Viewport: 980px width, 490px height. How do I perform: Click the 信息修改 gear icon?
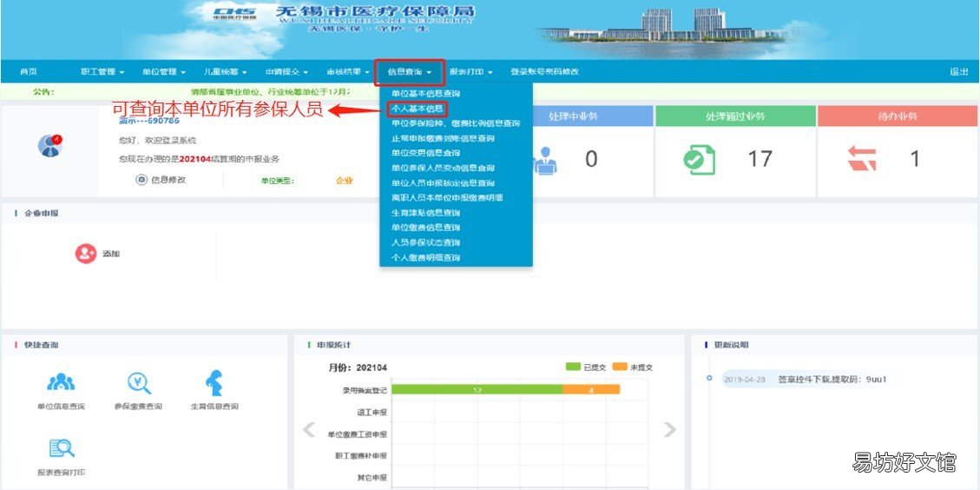tap(141, 180)
